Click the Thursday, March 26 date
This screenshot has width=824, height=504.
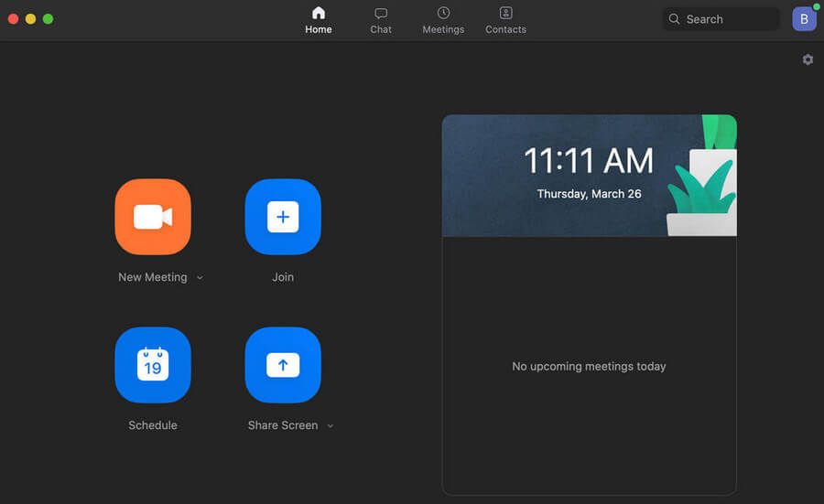point(589,194)
